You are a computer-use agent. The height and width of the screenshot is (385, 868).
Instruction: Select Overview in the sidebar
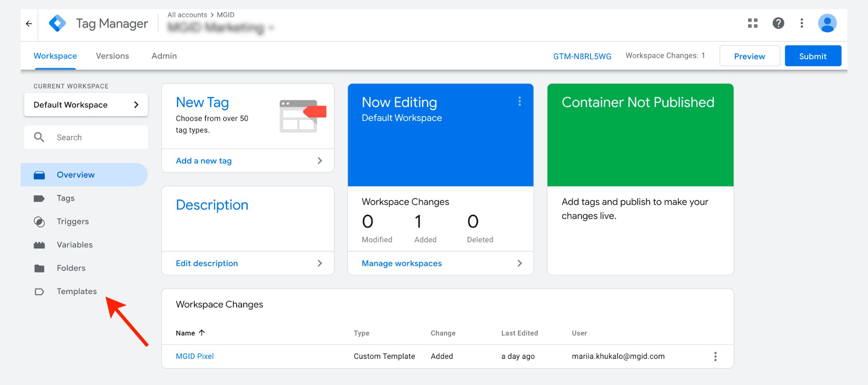84,175
